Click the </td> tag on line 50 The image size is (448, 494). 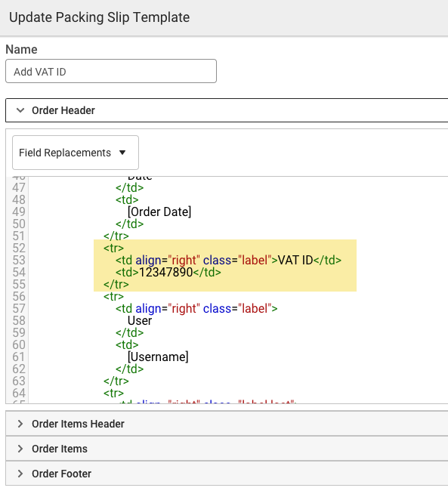(129, 224)
